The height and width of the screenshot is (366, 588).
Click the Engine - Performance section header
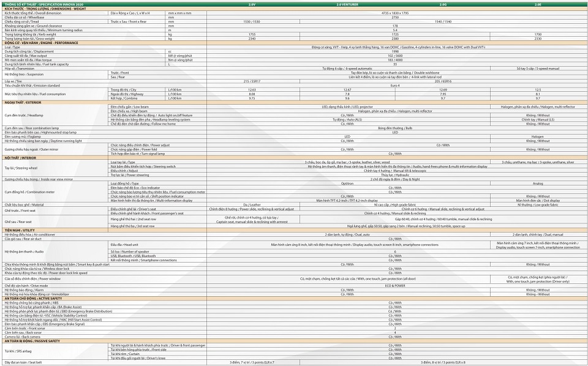point(41,43)
